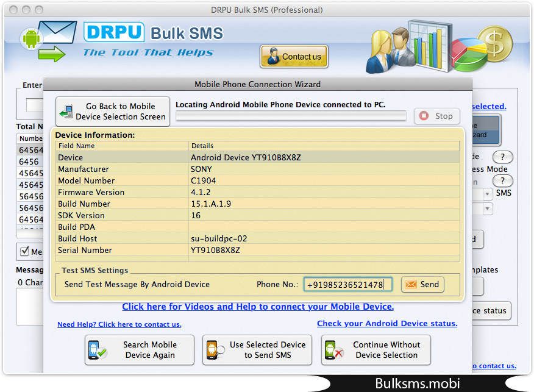Click the red stop circle icon
Image resolution: width=534 pixels, height=392 pixels.
[424, 116]
